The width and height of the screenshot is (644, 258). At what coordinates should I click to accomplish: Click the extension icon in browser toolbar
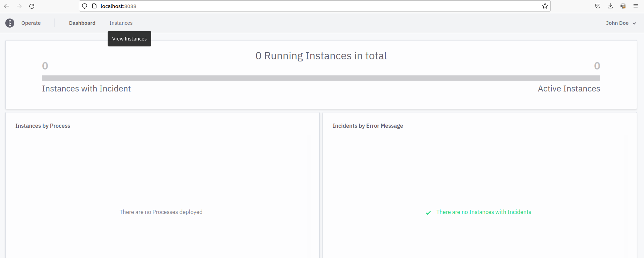pos(623,6)
